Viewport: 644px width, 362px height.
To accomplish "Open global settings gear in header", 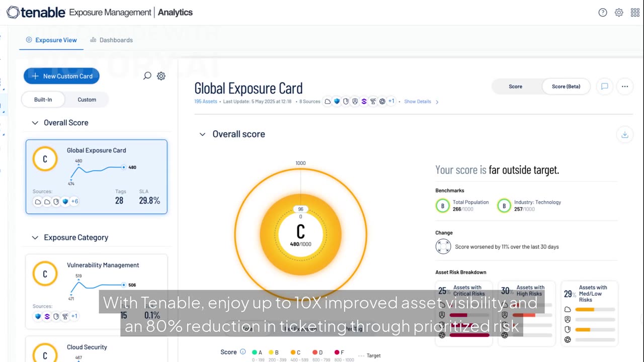I will [x=619, y=13].
